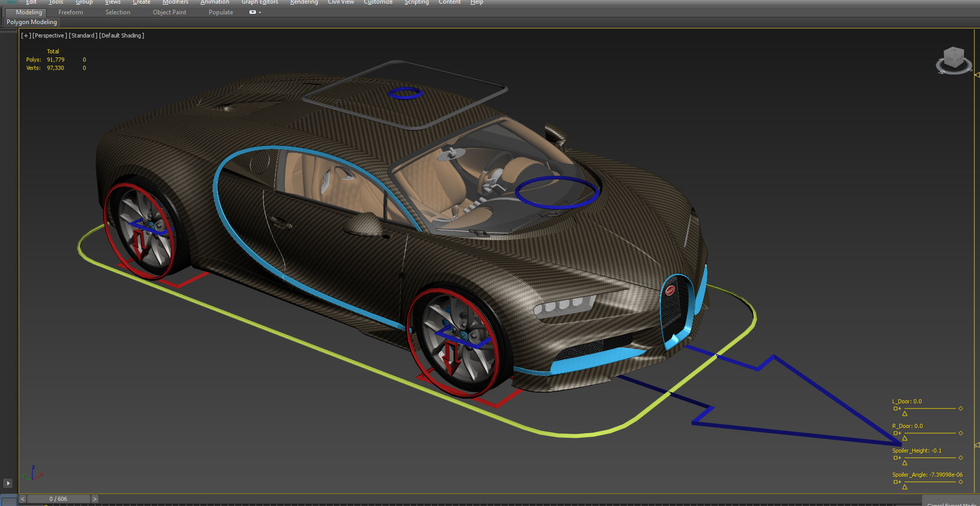980x506 pixels.
Task: Toggle R_Door slider collapse plus sign
Action: click(x=899, y=433)
